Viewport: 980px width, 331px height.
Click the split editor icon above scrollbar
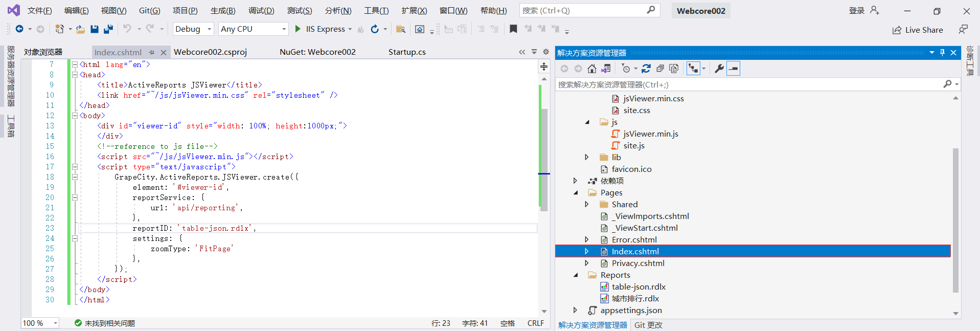[x=544, y=67]
